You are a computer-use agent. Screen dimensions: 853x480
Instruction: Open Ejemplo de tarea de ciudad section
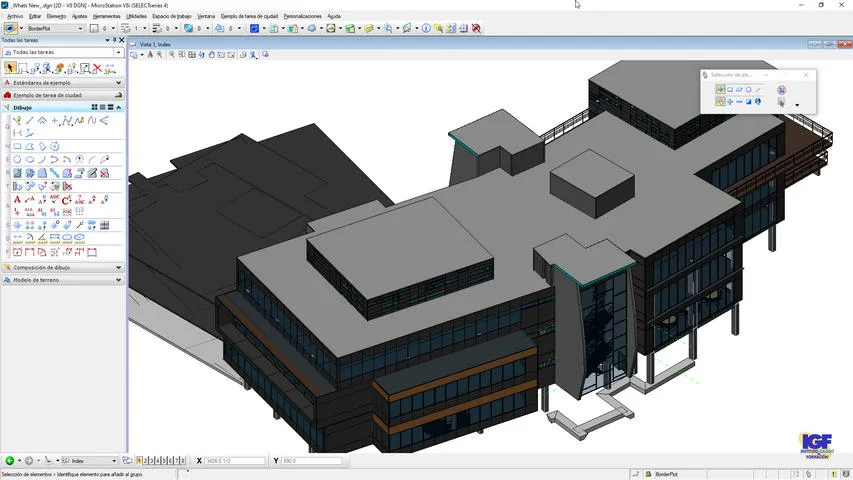(x=63, y=95)
